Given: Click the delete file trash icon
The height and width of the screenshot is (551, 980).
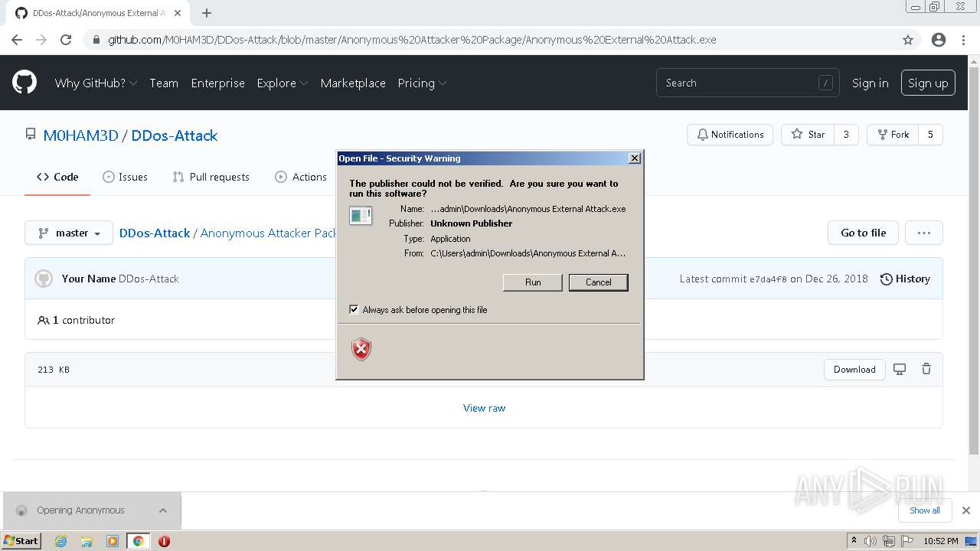Looking at the screenshot, I should [x=926, y=369].
